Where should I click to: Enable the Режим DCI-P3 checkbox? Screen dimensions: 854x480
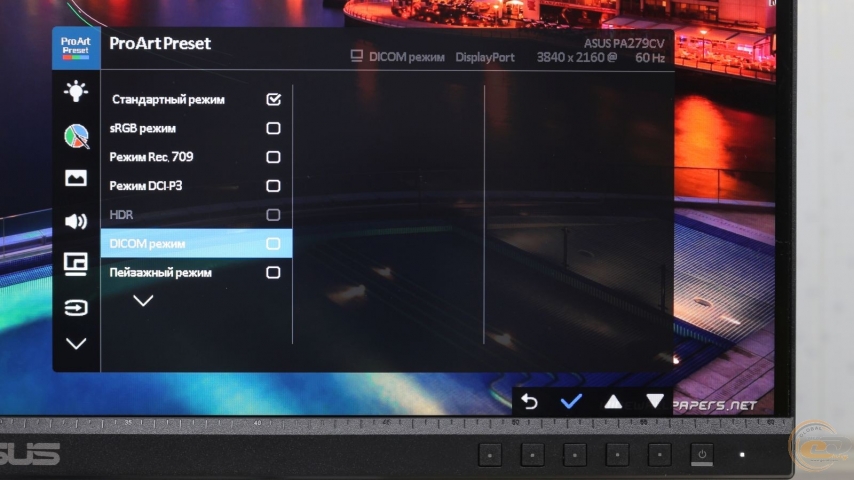click(x=273, y=186)
